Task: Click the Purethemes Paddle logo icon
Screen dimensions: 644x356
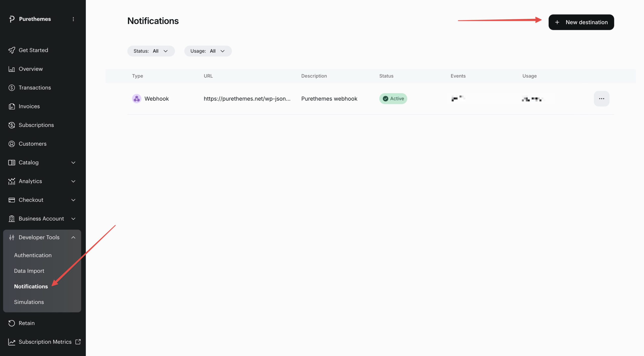Action: tap(12, 19)
